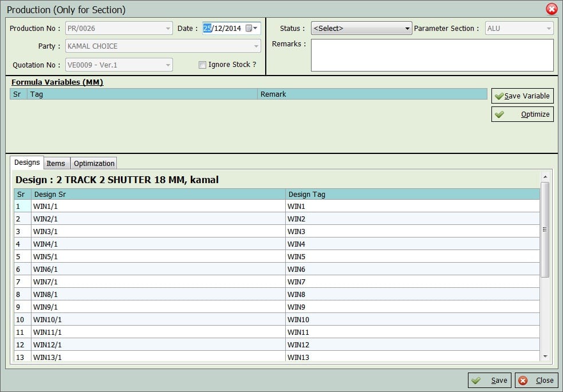
Task: Click the dropdown arrow beside Quotation No
Action: click(167, 65)
